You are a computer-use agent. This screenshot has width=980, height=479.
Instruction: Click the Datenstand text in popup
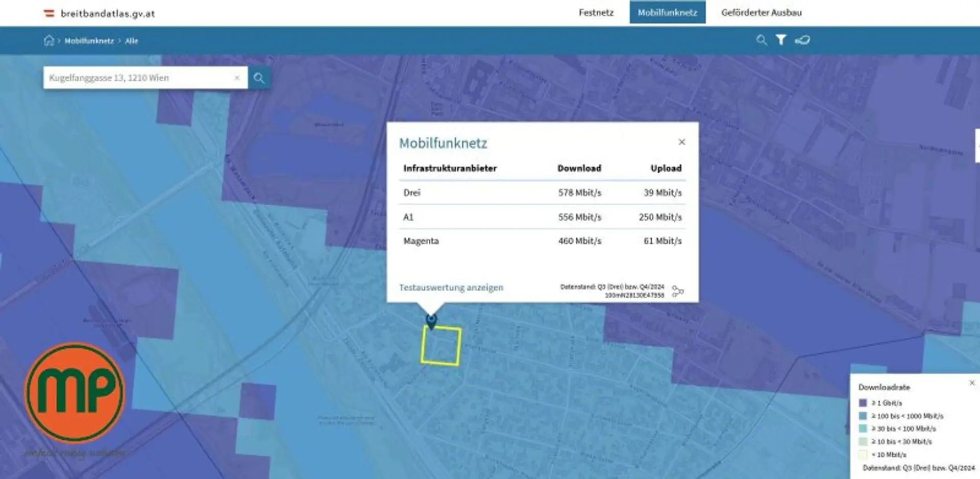[x=612, y=291]
